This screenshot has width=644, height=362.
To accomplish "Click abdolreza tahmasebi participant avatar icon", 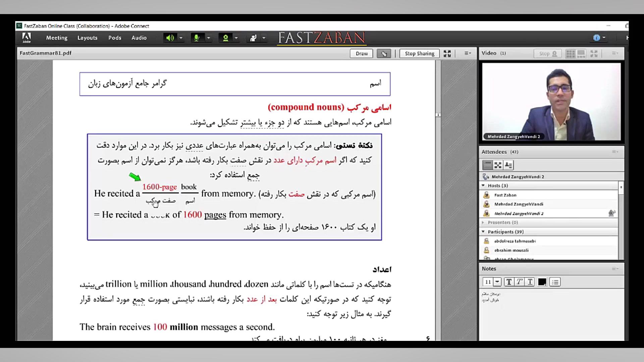I will (486, 241).
